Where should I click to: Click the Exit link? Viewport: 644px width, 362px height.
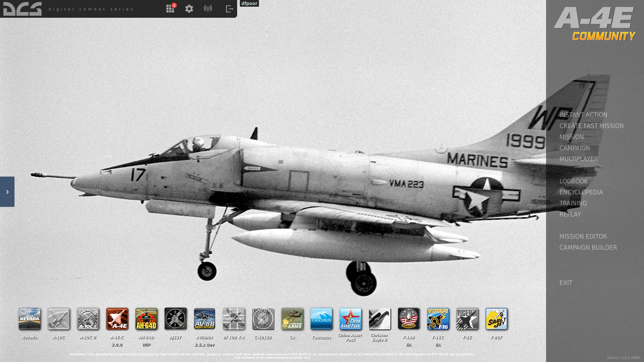[566, 283]
